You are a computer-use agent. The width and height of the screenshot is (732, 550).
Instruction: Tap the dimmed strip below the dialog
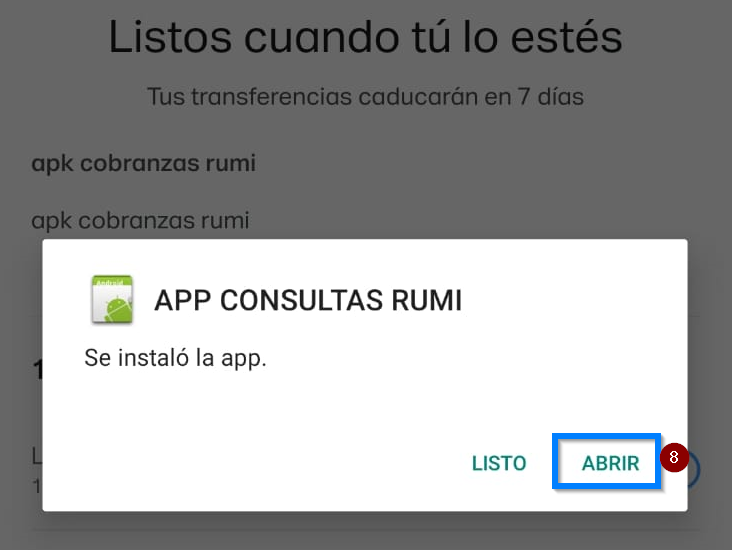tap(366, 531)
